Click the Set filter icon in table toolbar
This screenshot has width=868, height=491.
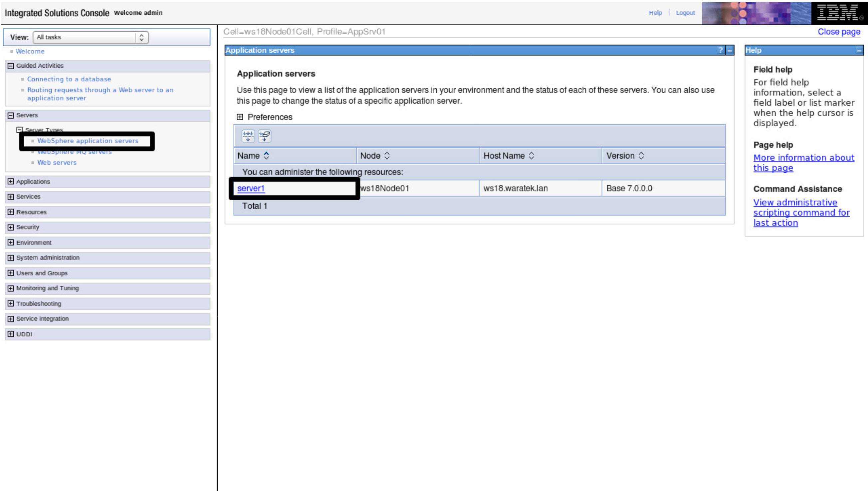point(248,136)
